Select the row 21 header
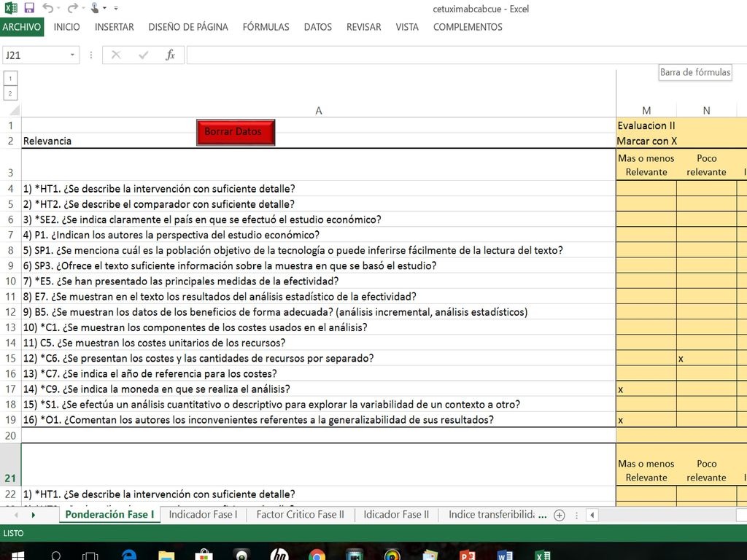Screen dimensions: 747x560 coord(10,464)
